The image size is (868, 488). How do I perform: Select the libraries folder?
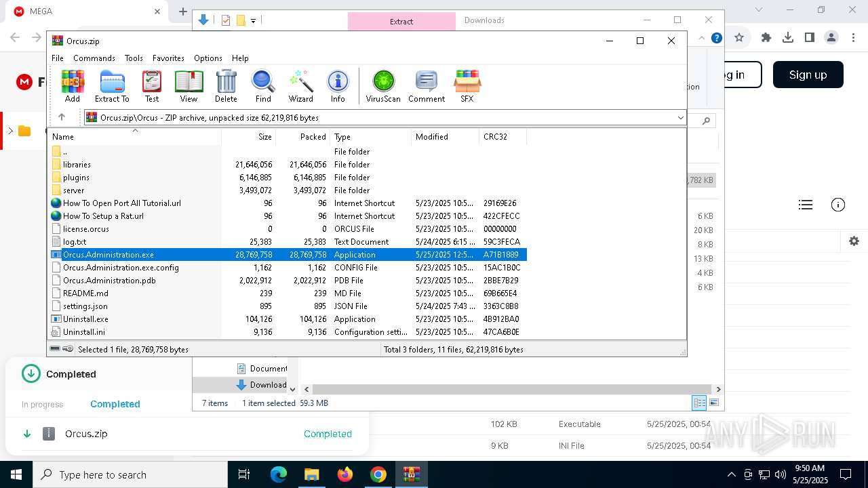[288, 165]
